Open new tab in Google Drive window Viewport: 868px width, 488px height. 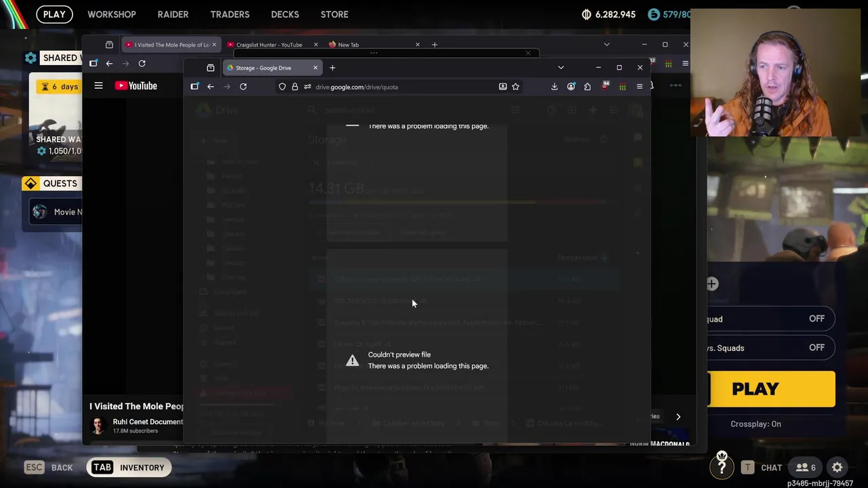click(x=332, y=68)
